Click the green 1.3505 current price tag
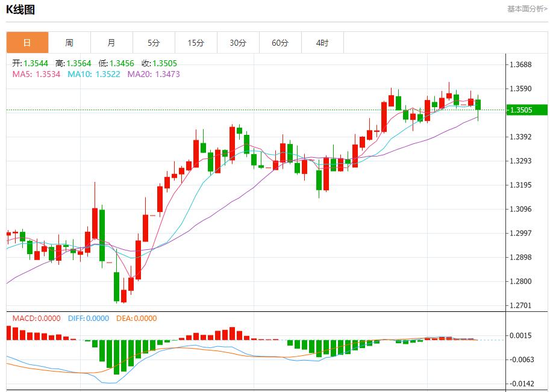The image size is (550, 392). (526, 110)
